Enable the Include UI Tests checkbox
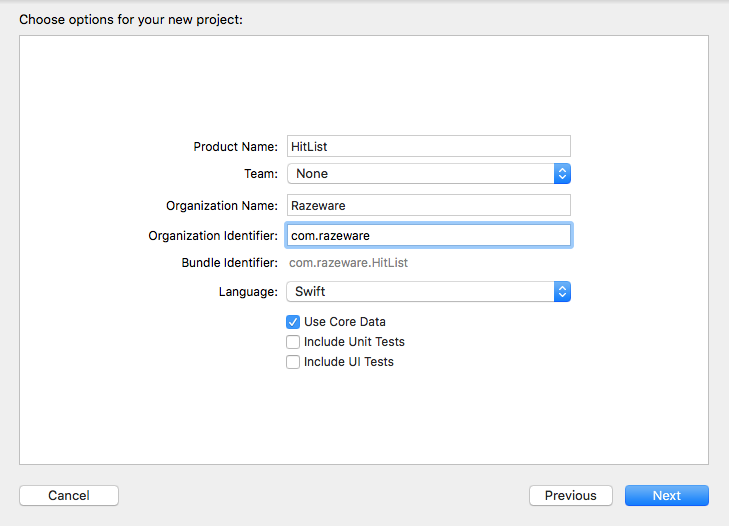 tap(293, 362)
